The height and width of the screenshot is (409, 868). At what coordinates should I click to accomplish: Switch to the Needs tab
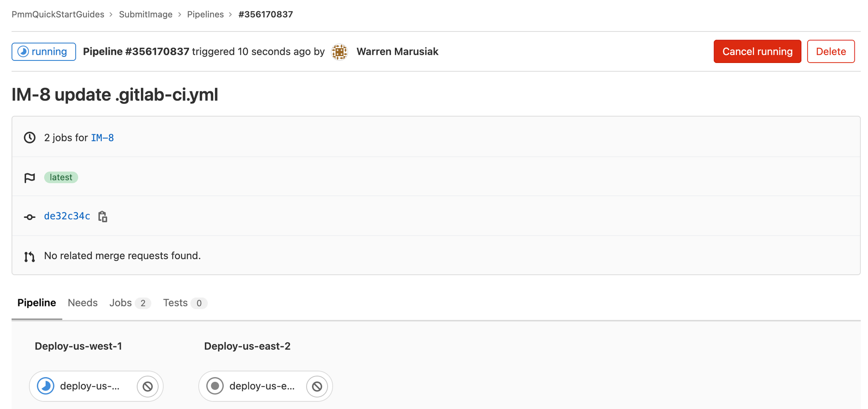coord(83,303)
